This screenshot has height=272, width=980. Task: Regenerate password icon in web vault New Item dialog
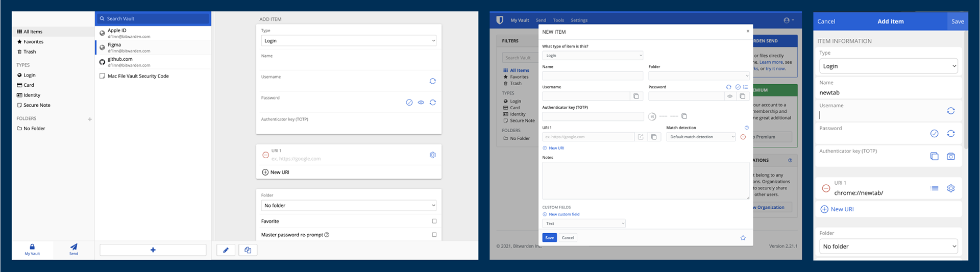(728, 87)
